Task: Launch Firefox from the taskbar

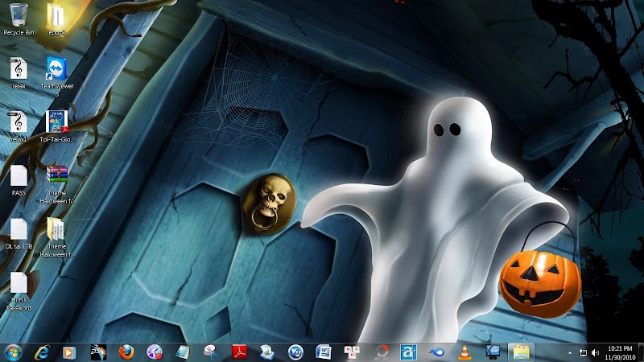Action: pos(126,352)
